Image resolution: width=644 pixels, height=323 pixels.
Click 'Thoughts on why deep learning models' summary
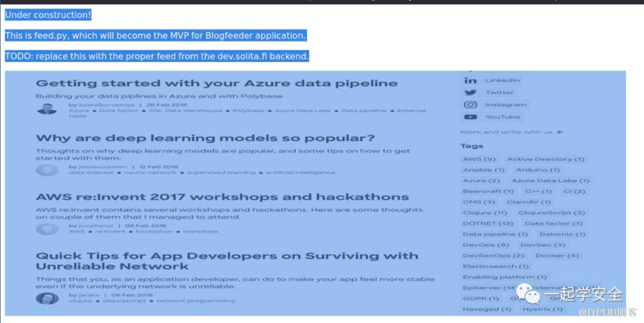point(223,155)
